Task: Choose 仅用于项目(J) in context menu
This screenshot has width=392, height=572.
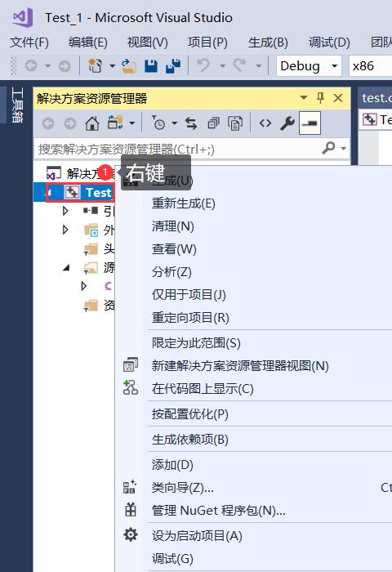Action: [189, 295]
